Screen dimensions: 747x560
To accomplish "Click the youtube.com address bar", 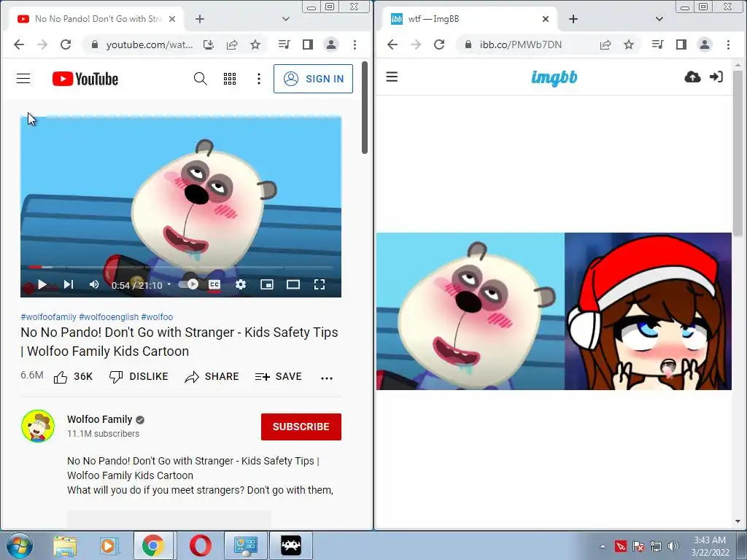I will 149,44.
